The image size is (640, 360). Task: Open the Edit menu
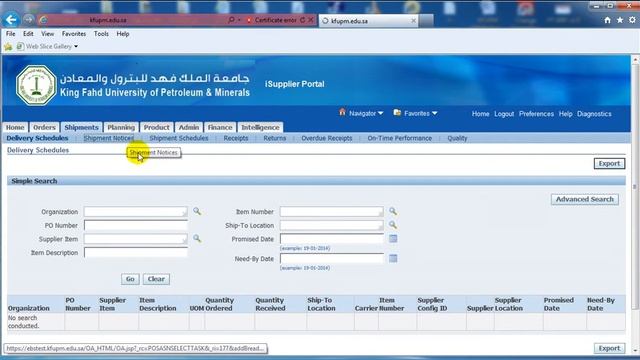pos(28,34)
